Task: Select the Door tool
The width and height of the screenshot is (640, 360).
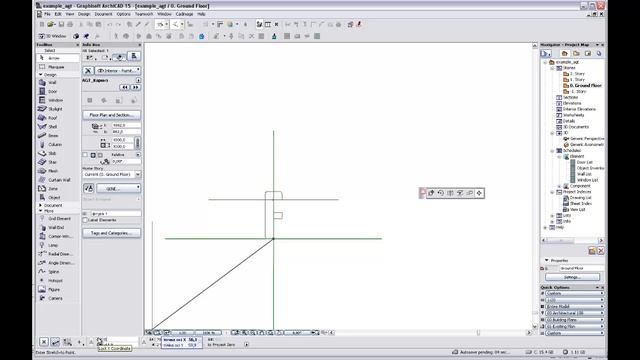Action: [58, 91]
